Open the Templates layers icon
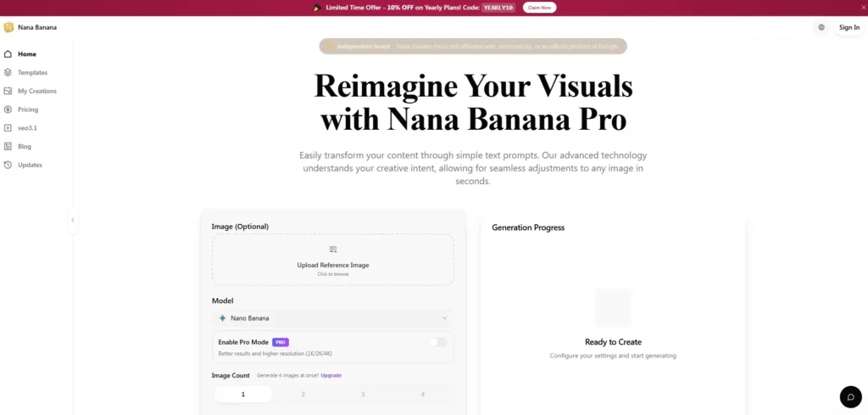This screenshot has width=868, height=415. click(x=8, y=73)
